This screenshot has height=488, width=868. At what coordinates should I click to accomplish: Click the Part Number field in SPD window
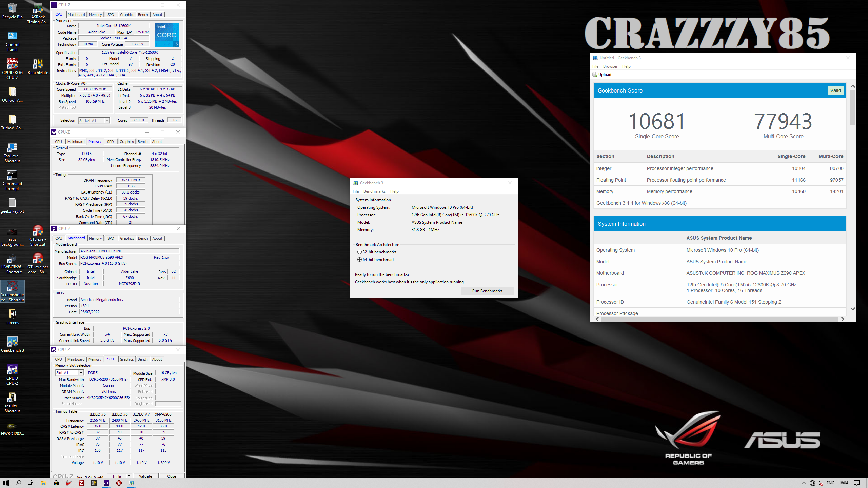point(108,398)
